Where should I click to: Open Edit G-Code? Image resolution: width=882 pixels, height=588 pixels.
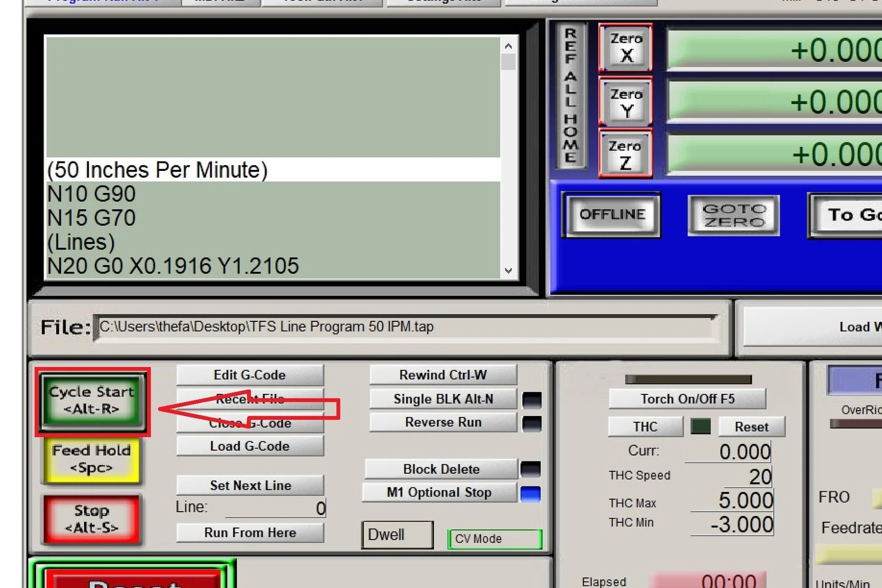point(250,375)
